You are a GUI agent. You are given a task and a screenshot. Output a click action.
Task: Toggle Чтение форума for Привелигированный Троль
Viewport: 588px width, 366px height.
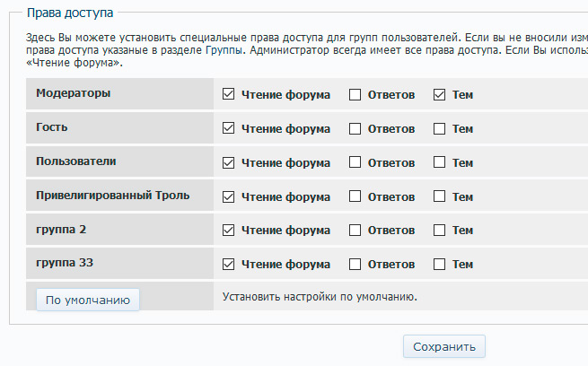(x=228, y=196)
